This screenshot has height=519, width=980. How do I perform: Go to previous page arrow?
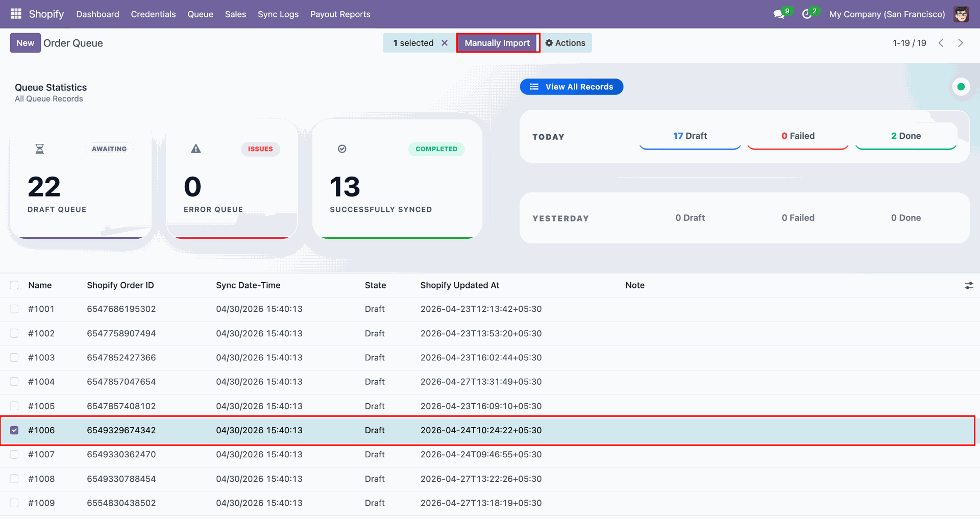941,43
